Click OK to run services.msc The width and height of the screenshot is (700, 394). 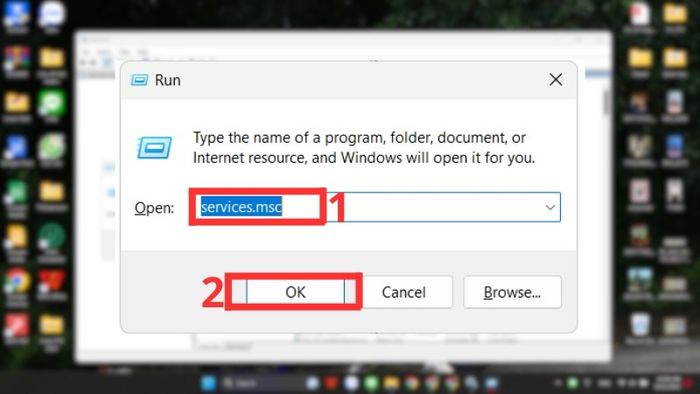pos(295,292)
